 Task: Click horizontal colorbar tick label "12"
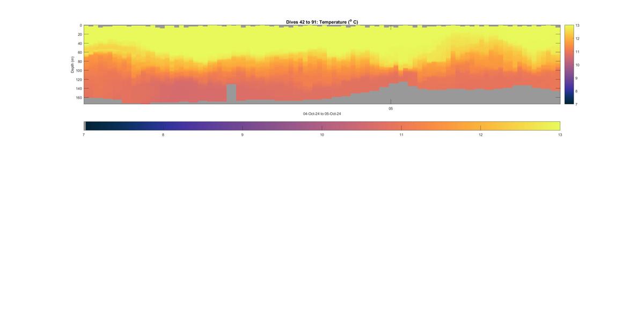[481, 135]
